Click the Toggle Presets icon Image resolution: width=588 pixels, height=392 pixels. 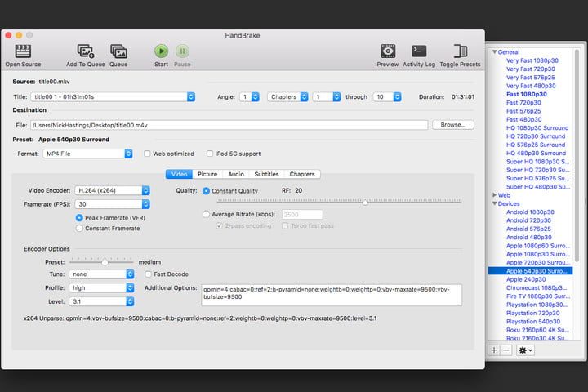coord(460,51)
